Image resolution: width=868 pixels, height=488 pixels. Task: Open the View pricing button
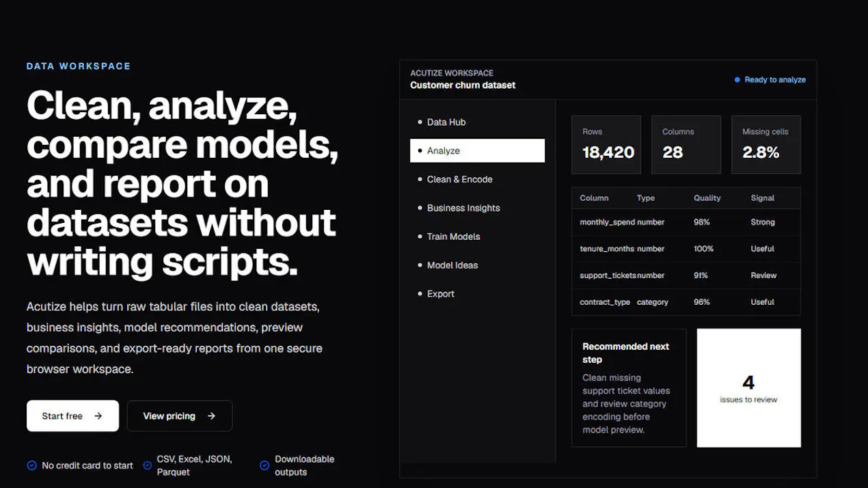click(x=179, y=416)
